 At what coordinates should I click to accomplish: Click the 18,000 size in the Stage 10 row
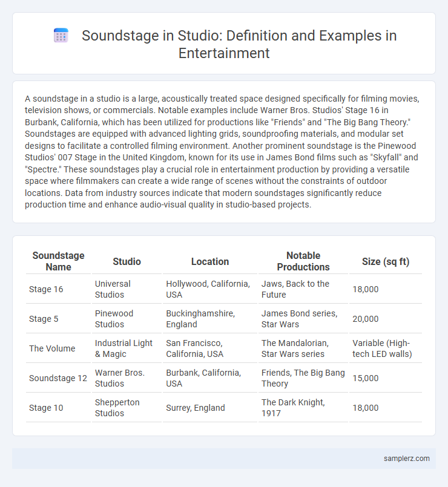(x=386, y=408)
